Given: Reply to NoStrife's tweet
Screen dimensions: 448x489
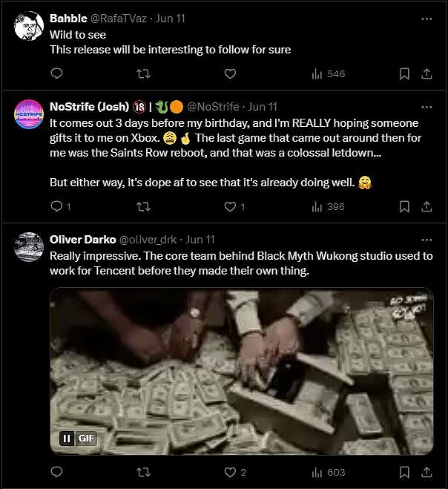Looking at the screenshot, I should click(57, 206).
